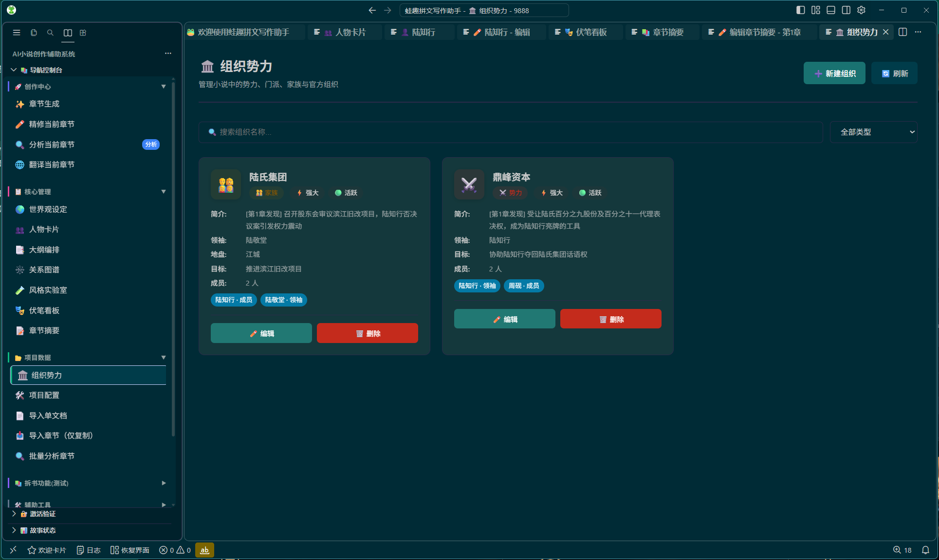Open 批量分析章节 in sidebar
The width and height of the screenshot is (939, 560).
[88, 456]
